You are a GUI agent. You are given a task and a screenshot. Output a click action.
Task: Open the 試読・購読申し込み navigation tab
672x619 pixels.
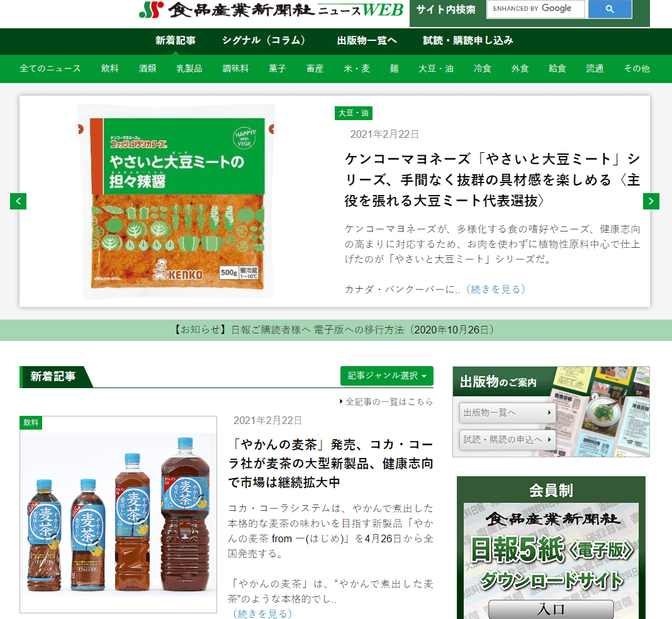pyautogui.click(x=468, y=41)
